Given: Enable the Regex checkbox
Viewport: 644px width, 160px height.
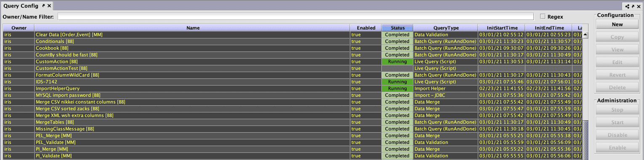Looking at the screenshot, I should click(x=543, y=17).
